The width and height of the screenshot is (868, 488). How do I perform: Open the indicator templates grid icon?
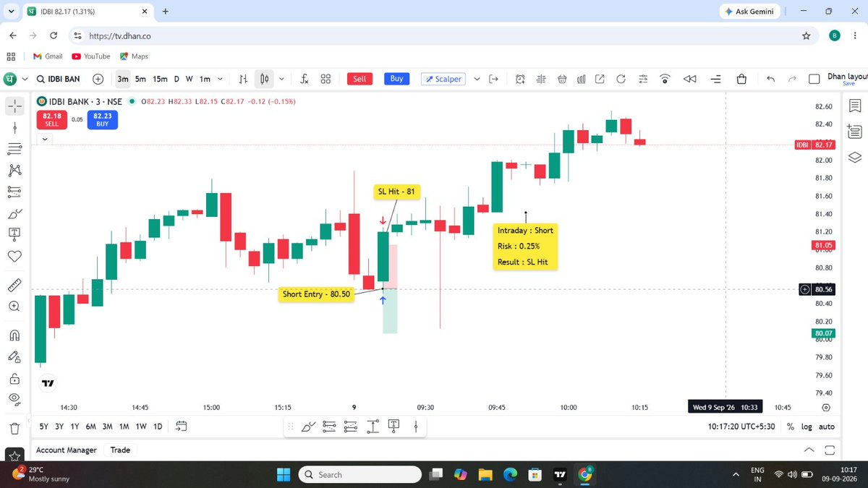(x=325, y=79)
